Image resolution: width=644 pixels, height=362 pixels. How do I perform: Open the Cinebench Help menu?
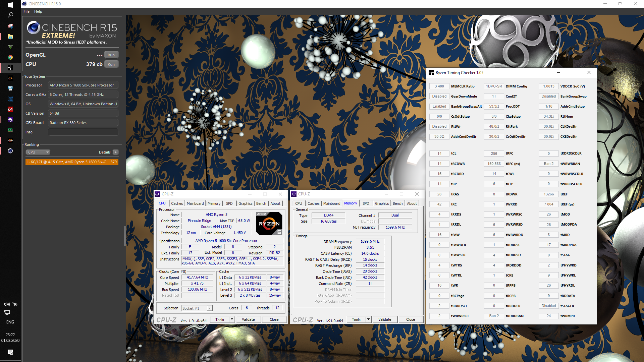[x=38, y=11]
